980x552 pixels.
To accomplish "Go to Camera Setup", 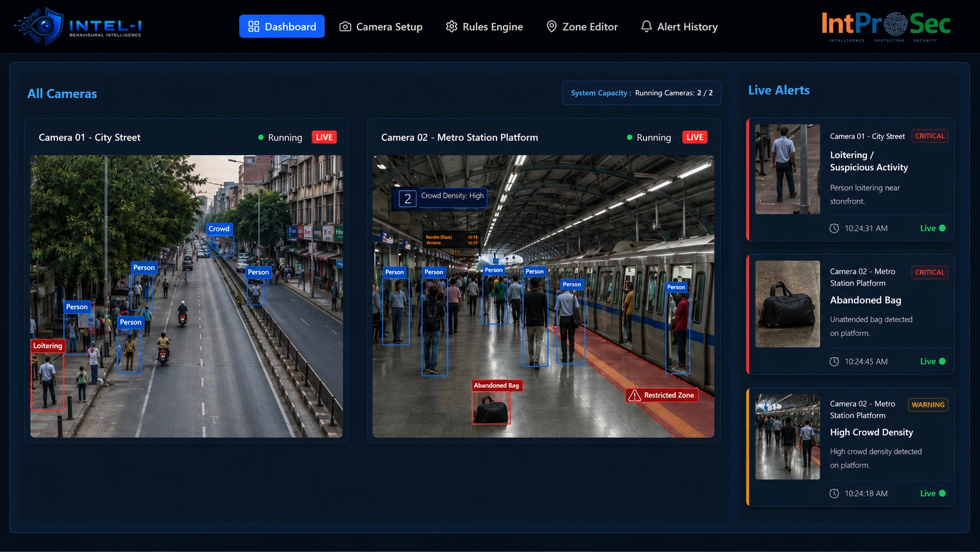I will click(x=381, y=26).
